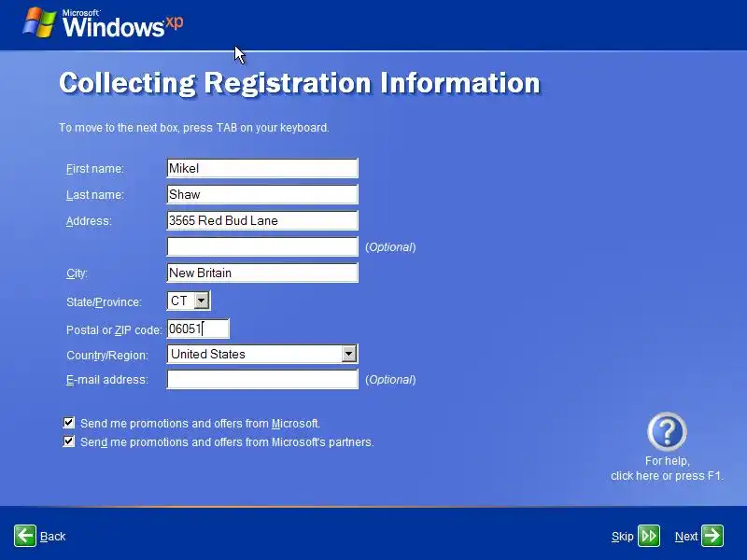
Task: Click the 'Collecting Registration Information' heading
Action: click(300, 83)
